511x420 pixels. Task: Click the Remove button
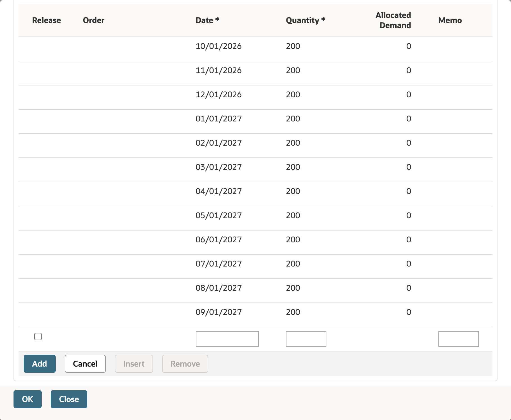(x=185, y=364)
